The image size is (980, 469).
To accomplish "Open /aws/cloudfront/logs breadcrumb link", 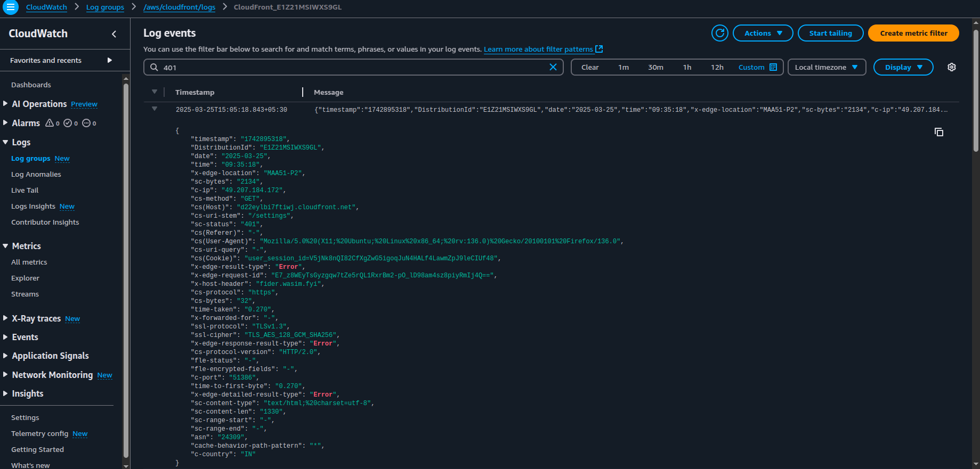I will tap(179, 7).
